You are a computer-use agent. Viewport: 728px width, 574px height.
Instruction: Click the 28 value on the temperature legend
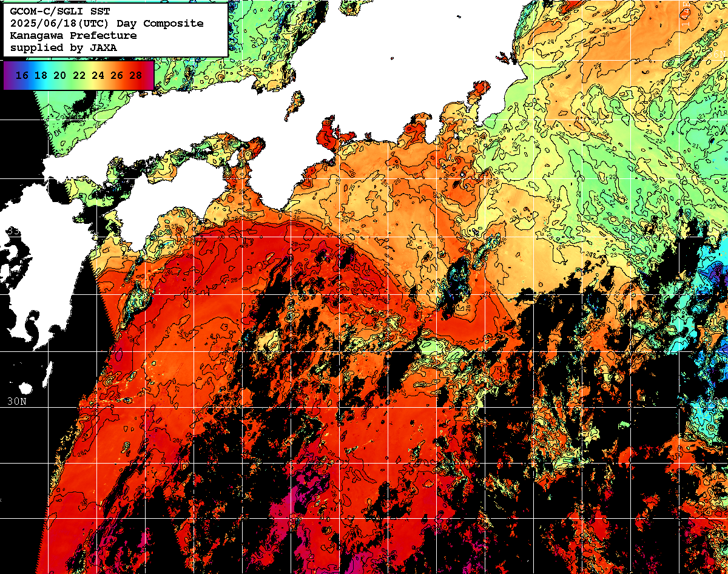coord(136,76)
